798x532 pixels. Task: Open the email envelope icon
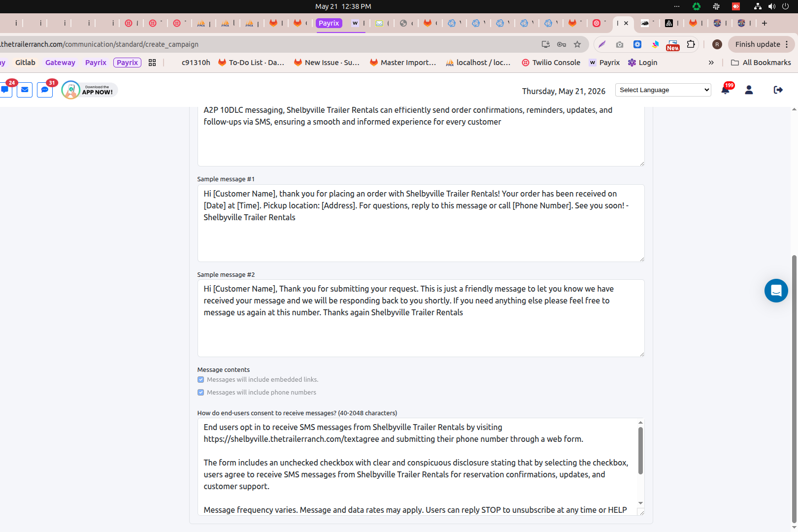[x=25, y=90]
